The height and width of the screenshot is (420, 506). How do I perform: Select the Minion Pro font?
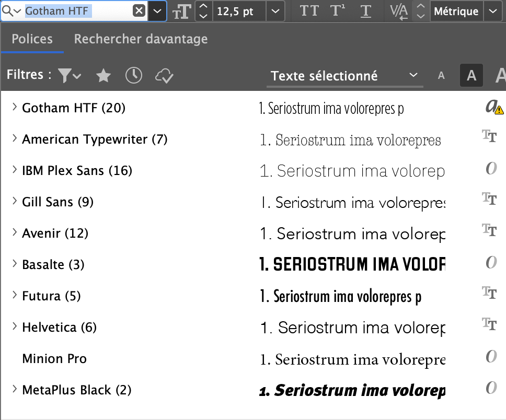(54, 359)
